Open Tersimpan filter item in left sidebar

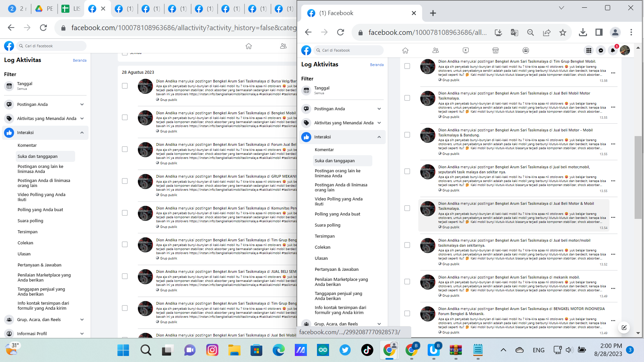click(28, 232)
